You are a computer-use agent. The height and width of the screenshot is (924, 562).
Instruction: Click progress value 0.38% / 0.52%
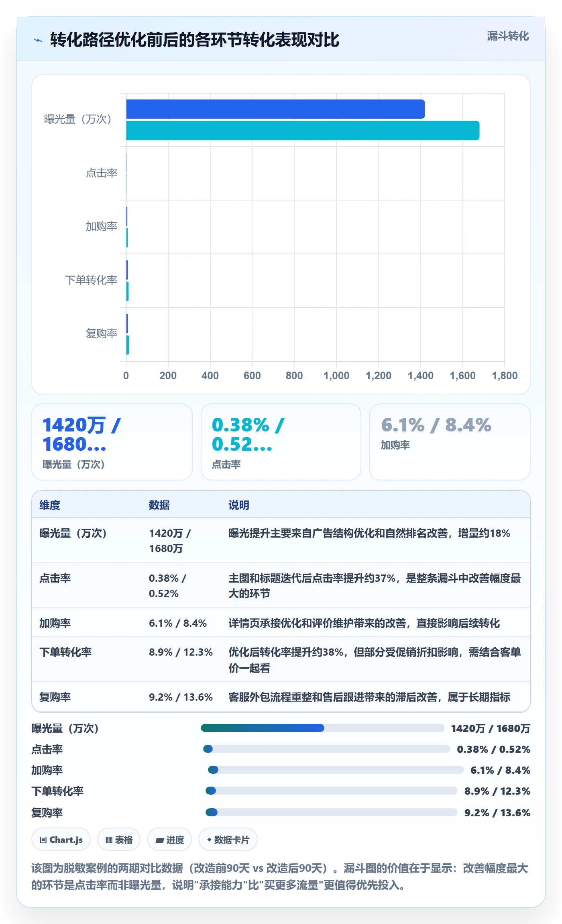(494, 749)
